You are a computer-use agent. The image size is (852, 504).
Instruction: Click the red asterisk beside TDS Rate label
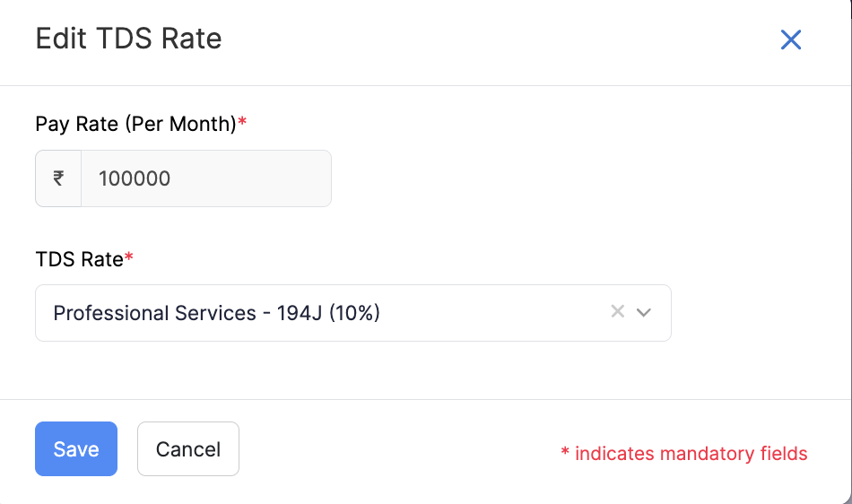[129, 258]
